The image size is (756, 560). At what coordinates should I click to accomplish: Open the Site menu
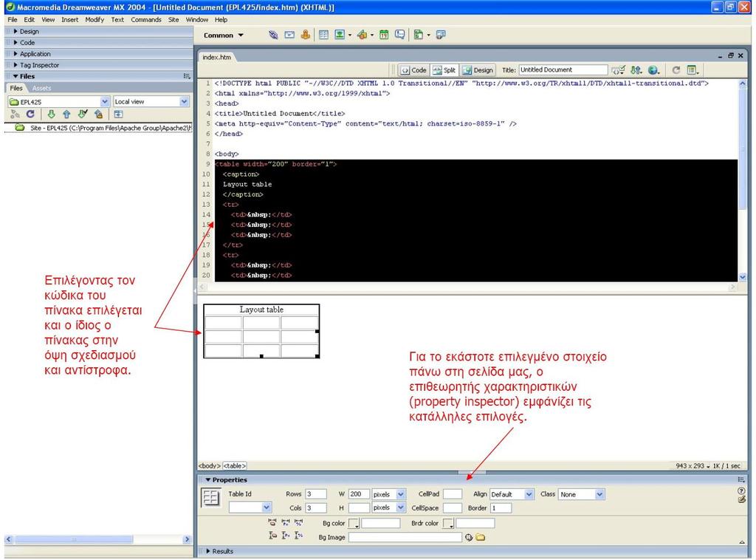click(173, 20)
